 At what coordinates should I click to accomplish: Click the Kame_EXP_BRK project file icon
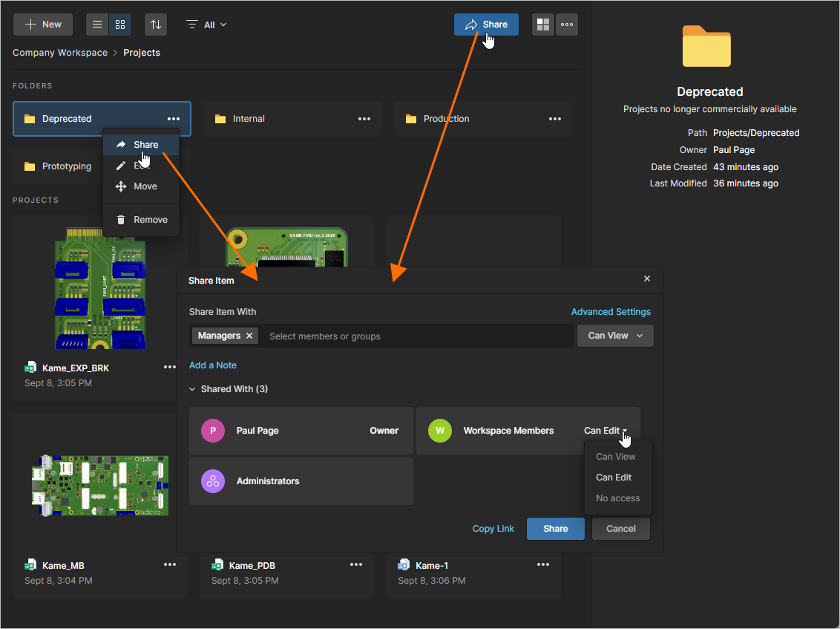point(30,368)
